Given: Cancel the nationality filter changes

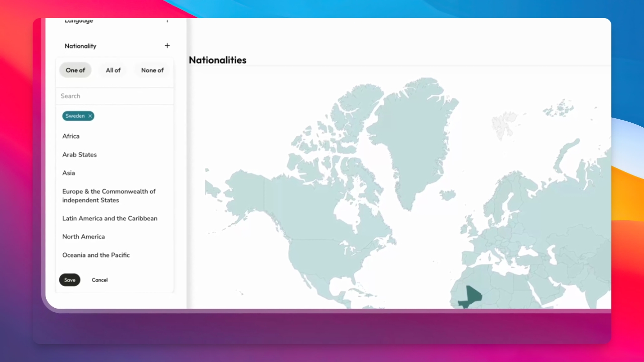Looking at the screenshot, I should click(x=99, y=280).
